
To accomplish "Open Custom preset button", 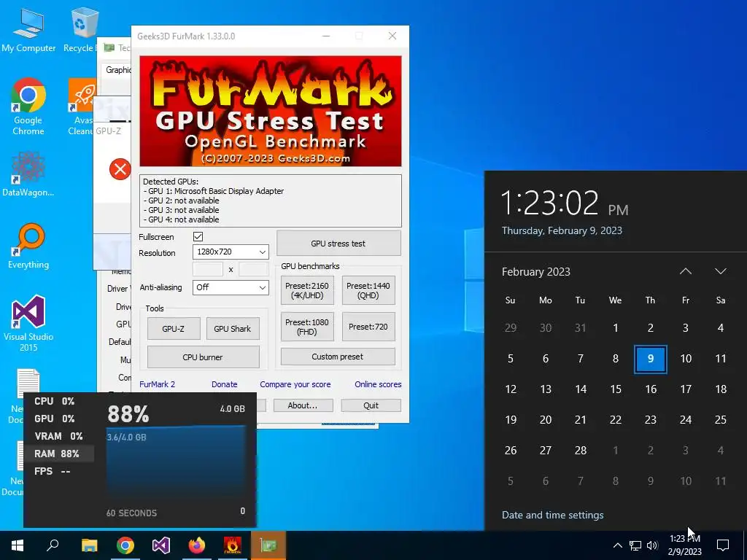I will [x=338, y=357].
